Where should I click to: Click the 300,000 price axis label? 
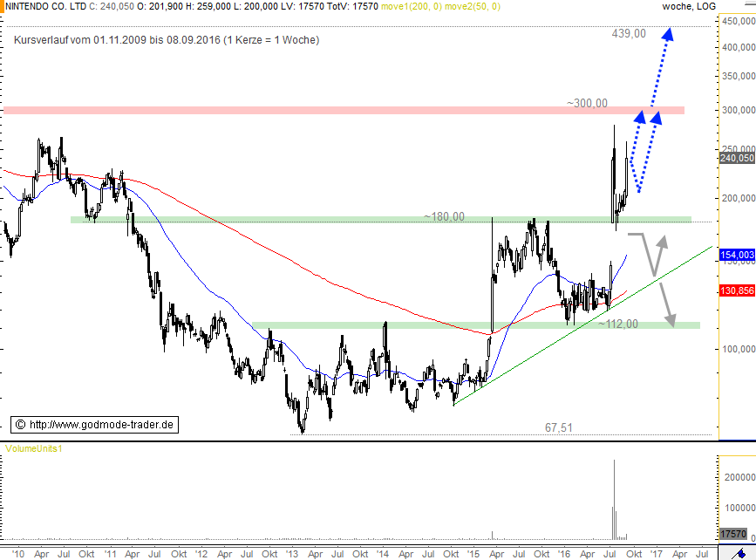point(739,110)
